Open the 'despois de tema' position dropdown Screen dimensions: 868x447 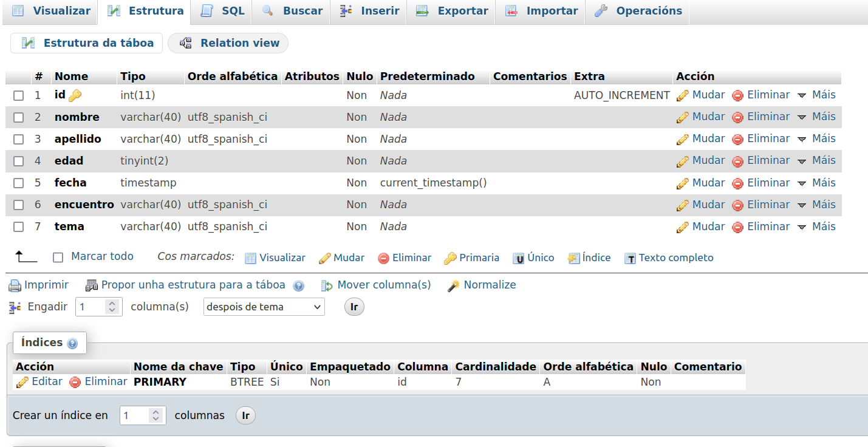tap(264, 307)
